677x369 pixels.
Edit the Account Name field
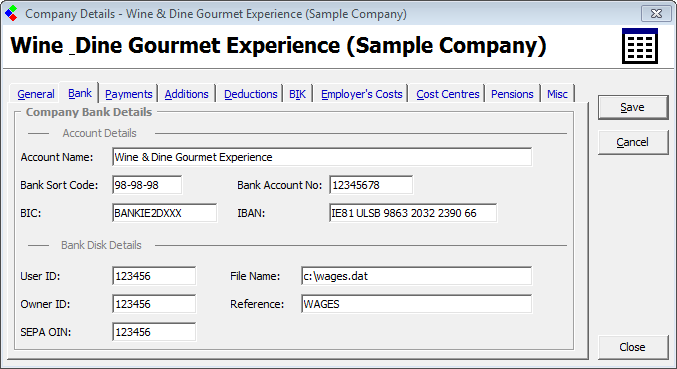[x=322, y=157]
